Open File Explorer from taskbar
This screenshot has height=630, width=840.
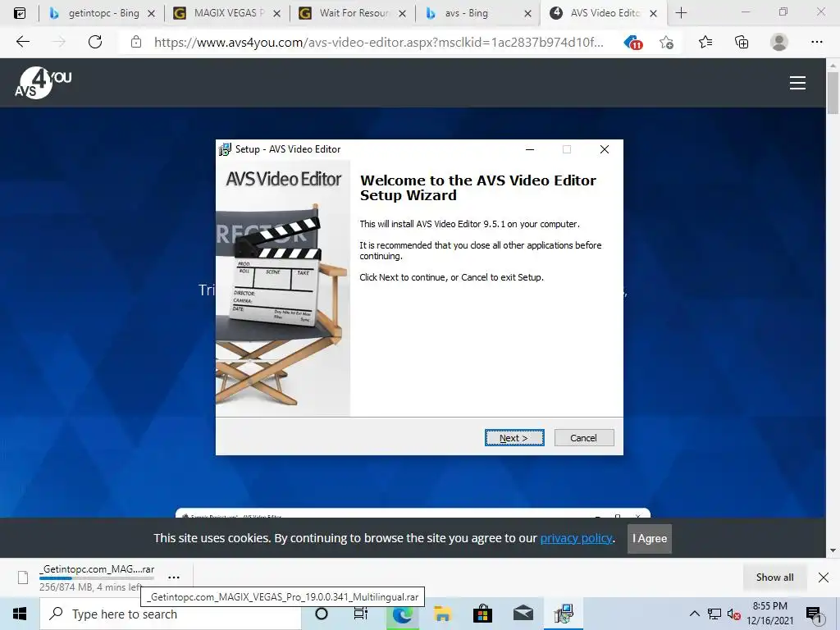pyautogui.click(x=442, y=614)
